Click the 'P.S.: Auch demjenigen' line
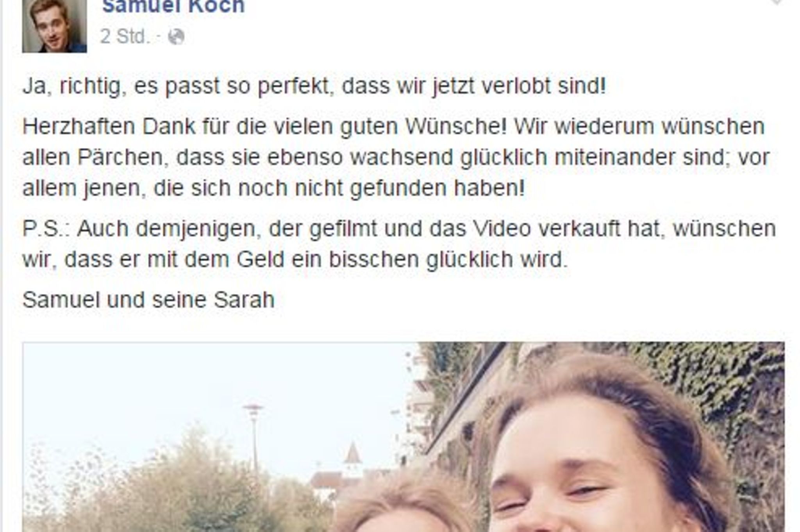The width and height of the screenshot is (800, 532). [399, 229]
